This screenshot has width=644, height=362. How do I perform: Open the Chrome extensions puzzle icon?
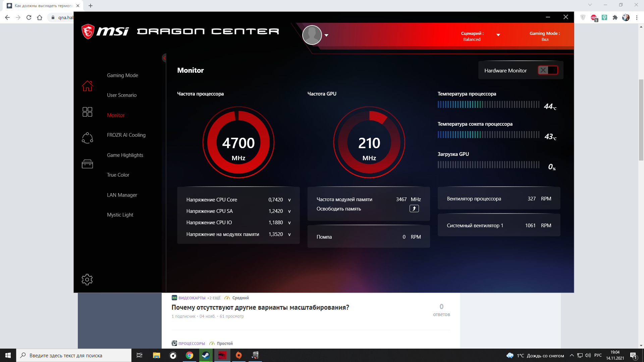pyautogui.click(x=615, y=17)
